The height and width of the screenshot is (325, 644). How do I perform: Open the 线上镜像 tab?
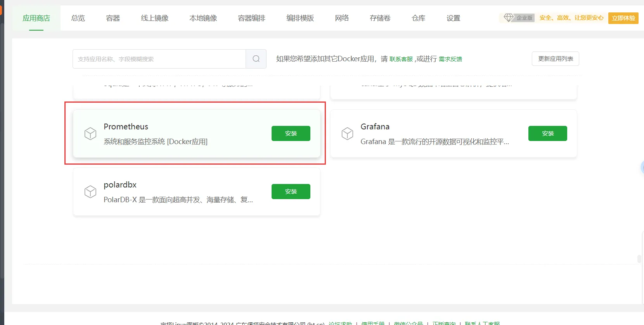tap(154, 18)
